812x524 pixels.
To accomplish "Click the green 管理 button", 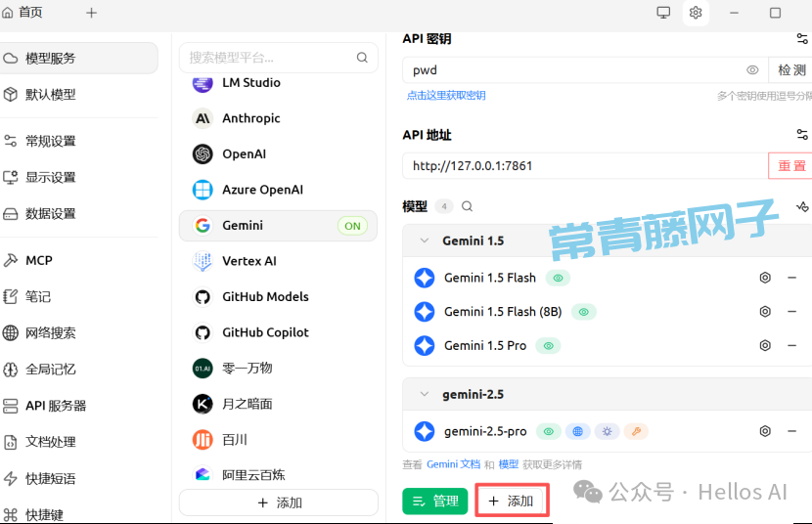I will click(x=434, y=501).
